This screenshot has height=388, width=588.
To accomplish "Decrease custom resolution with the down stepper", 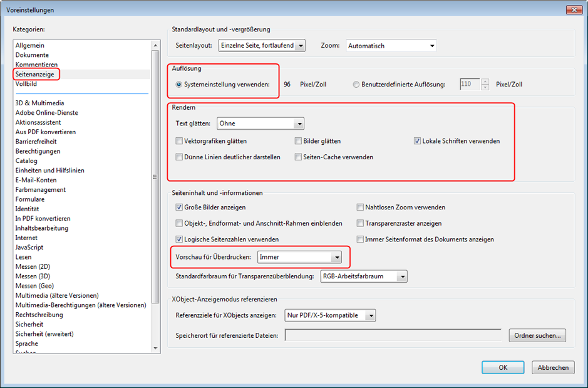I will (485, 87).
